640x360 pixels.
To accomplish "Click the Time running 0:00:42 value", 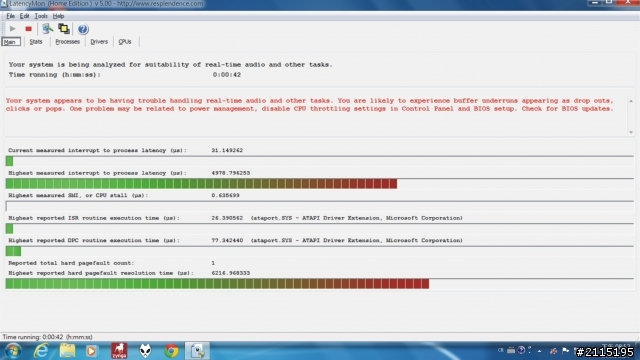I will [x=227, y=75].
